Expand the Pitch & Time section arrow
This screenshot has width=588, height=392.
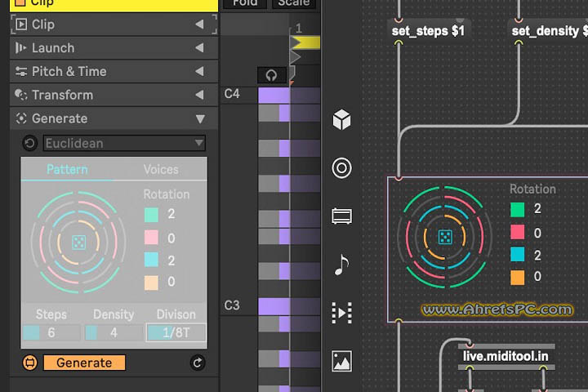click(x=200, y=71)
